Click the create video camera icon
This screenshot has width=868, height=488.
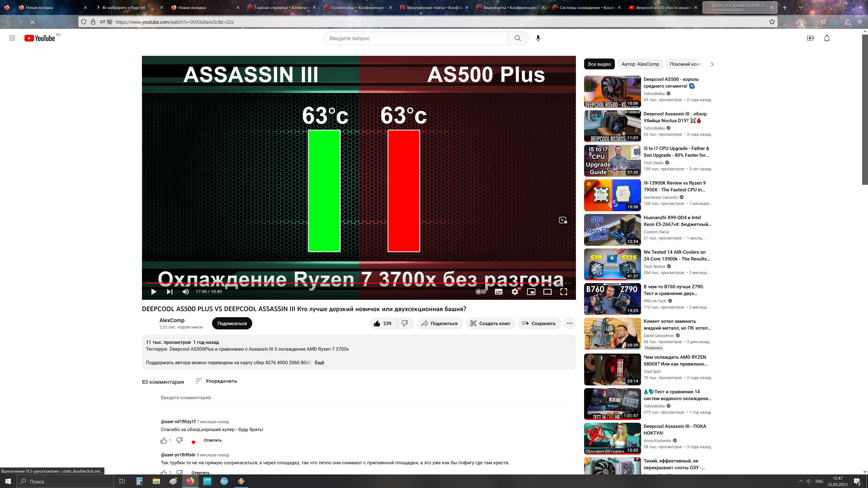pyautogui.click(x=810, y=38)
